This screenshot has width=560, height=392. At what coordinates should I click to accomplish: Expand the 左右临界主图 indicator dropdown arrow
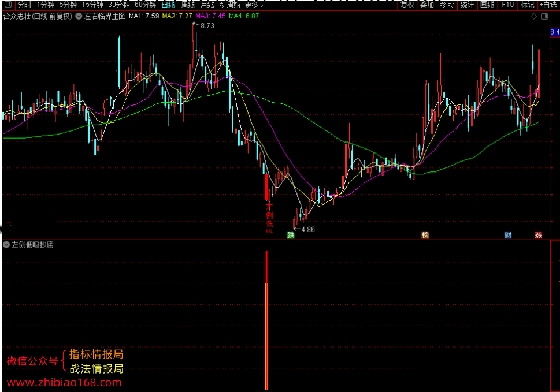79,16
